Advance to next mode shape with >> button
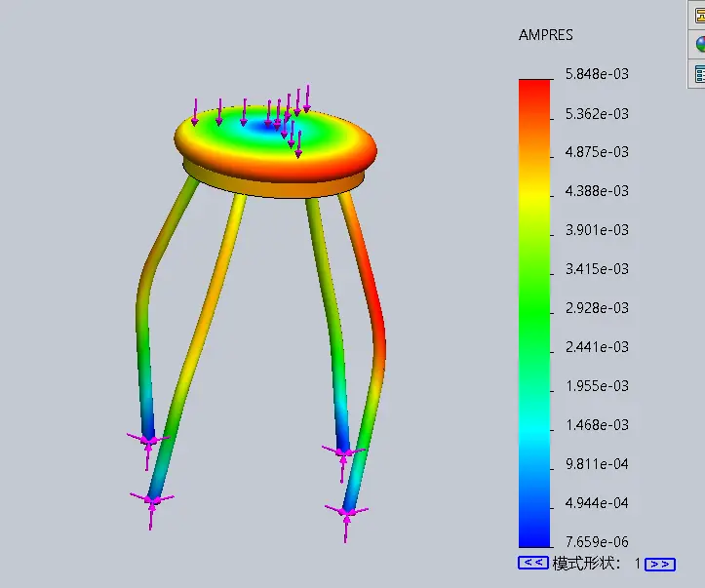This screenshot has height=588, width=705. tap(660, 564)
